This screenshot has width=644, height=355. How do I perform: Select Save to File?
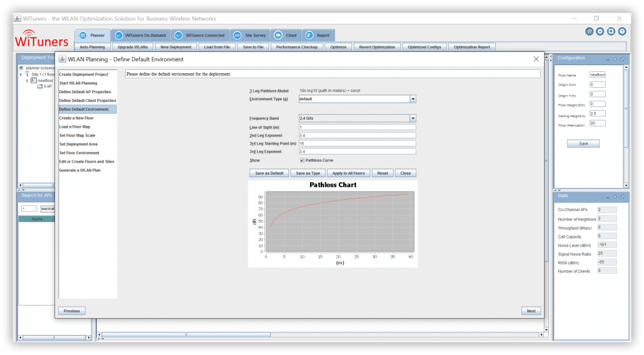(253, 47)
